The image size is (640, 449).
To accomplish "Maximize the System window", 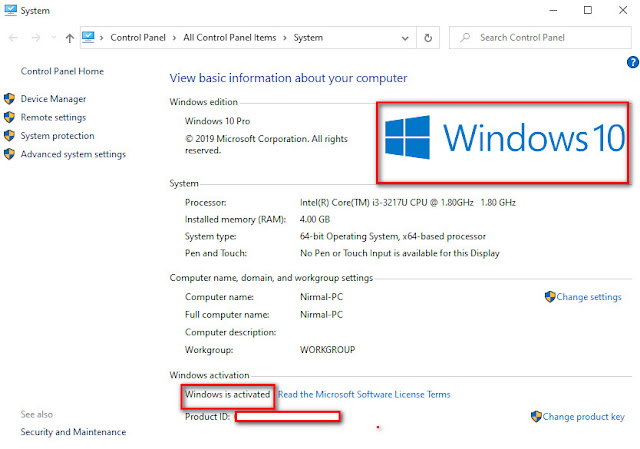I will pyautogui.click(x=588, y=10).
